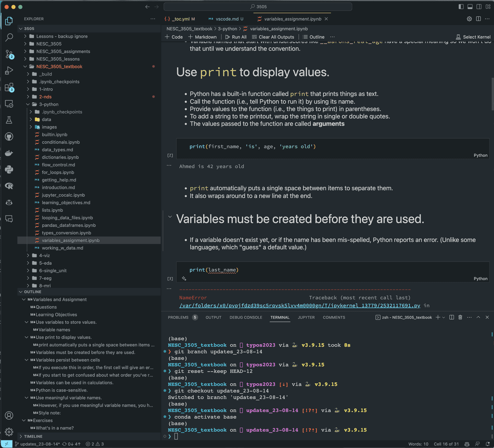Toggle the bottom panel visibility
The image size is (494, 448).
(470, 7)
